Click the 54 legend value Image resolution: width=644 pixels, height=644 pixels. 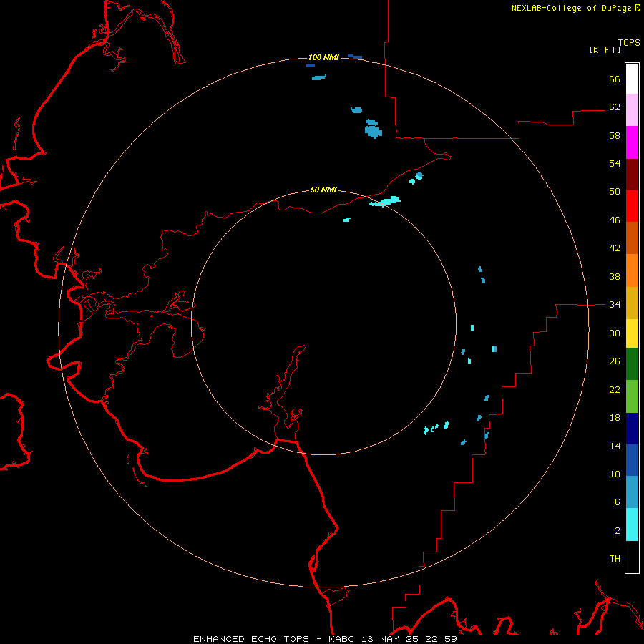(615, 163)
